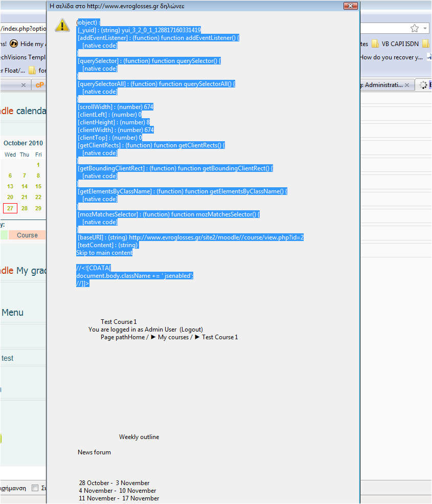Switch to the Administrati... tab
The image size is (432, 504).
pos(381,85)
